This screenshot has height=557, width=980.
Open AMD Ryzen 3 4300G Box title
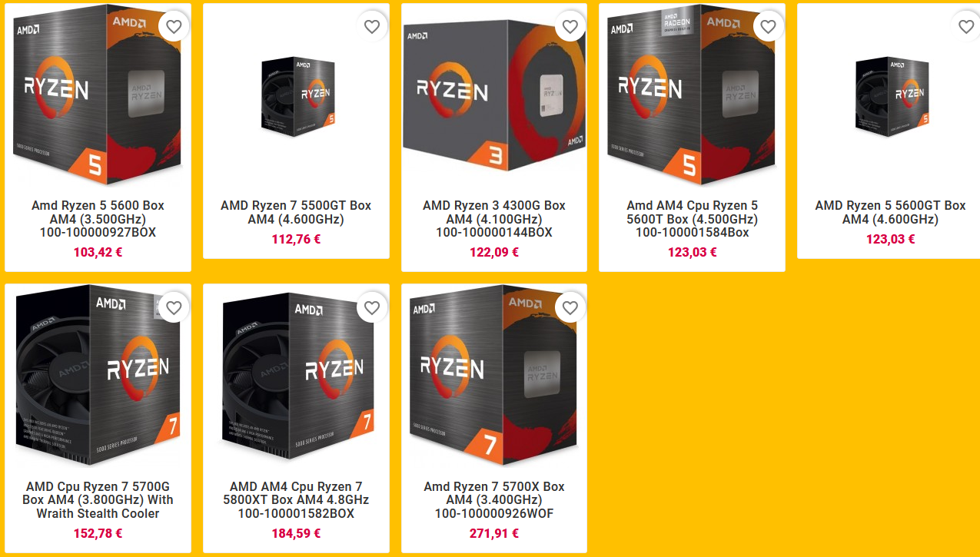pos(494,219)
